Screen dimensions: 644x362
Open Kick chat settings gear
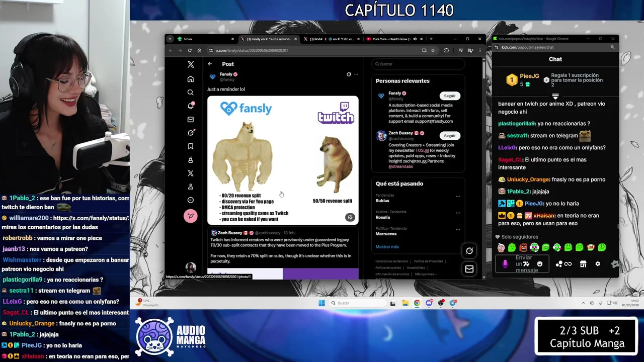(598, 264)
